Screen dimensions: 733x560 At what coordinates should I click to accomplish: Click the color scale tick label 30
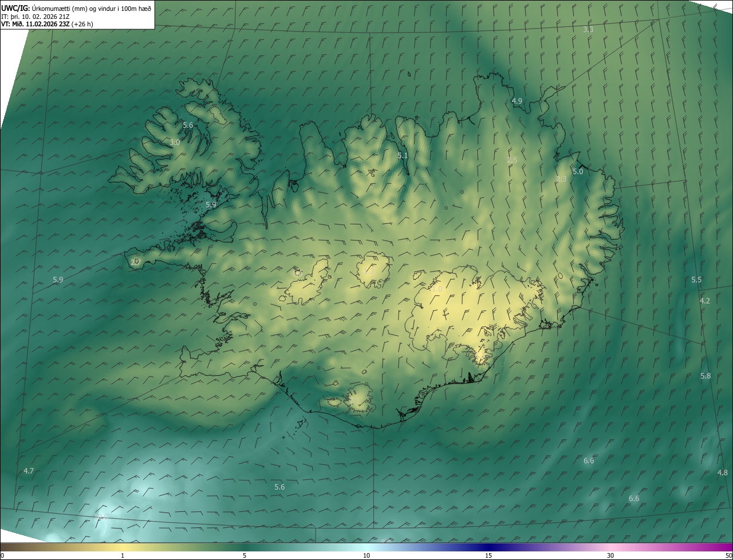pos(610,556)
